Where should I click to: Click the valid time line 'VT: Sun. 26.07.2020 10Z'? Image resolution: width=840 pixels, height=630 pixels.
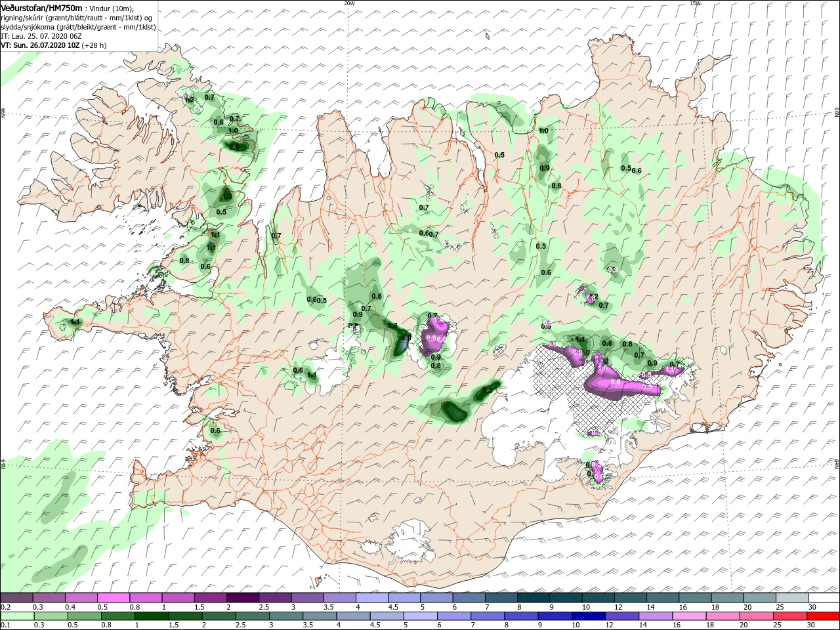pos(41,45)
